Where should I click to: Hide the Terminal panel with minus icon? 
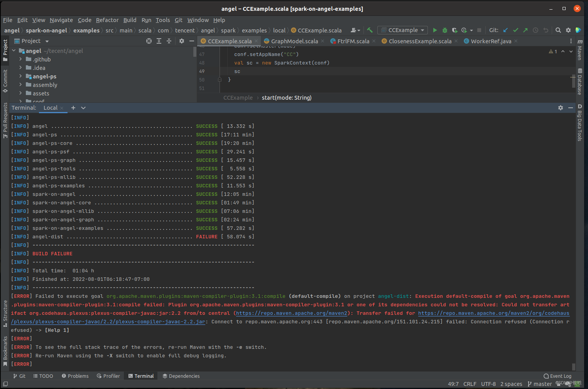coord(571,108)
